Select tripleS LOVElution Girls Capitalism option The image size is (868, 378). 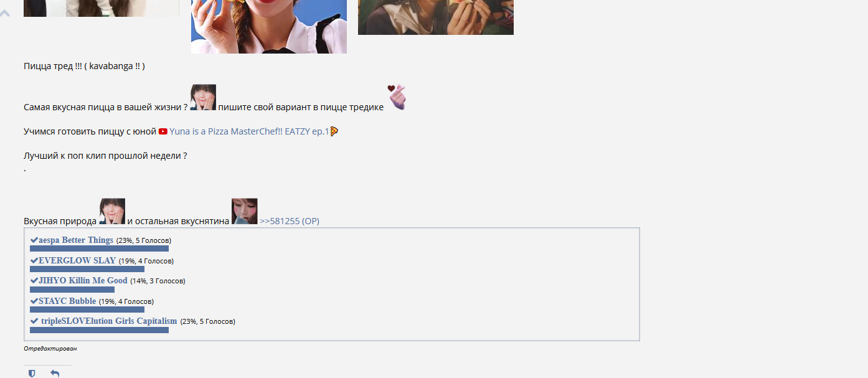click(x=103, y=321)
